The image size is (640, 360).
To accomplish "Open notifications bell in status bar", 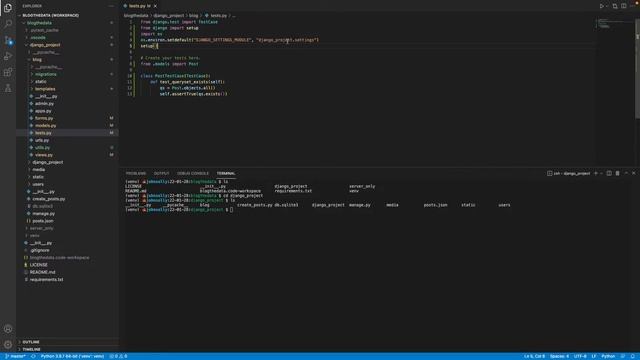I will pyautogui.click(x=632, y=356).
